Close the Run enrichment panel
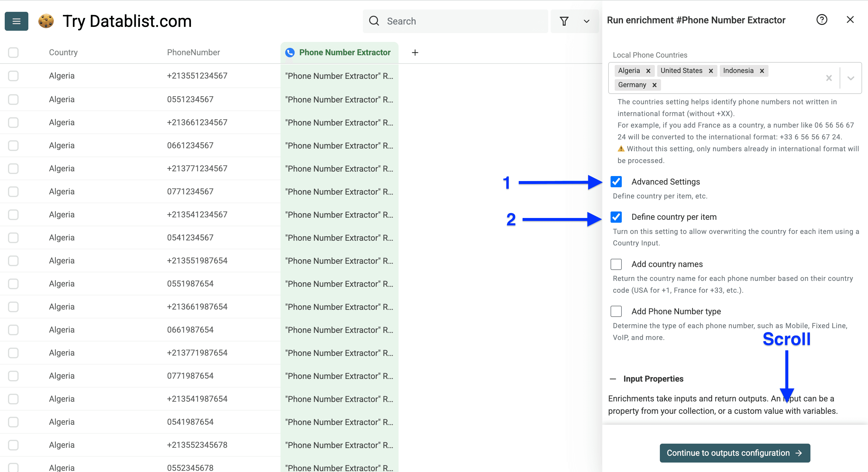The image size is (868, 472). [x=850, y=19]
